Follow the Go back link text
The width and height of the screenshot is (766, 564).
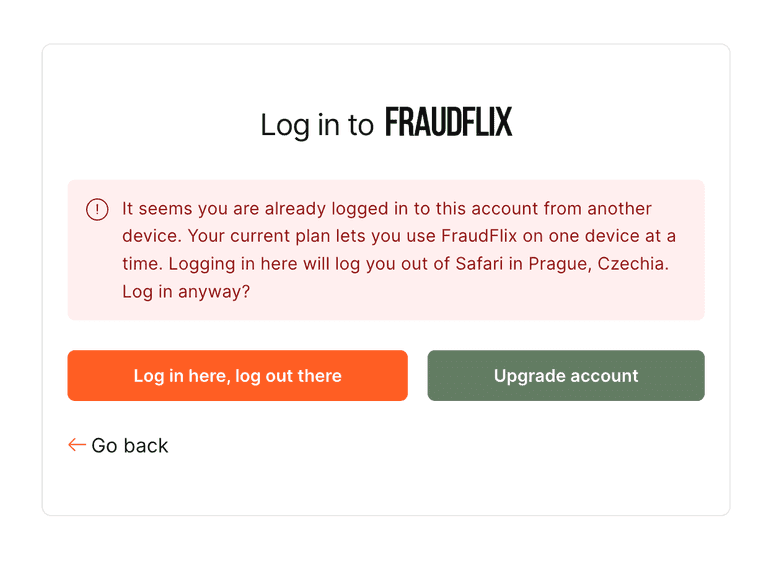tap(130, 446)
